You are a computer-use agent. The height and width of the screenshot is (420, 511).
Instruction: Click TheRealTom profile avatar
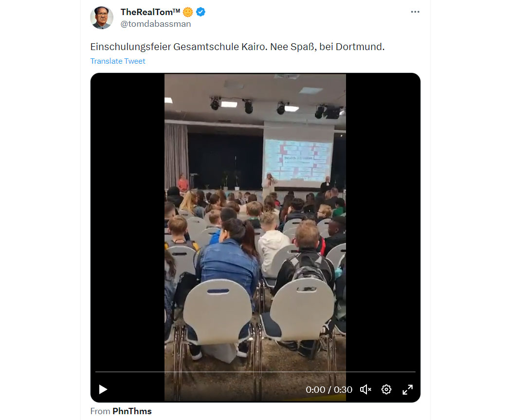pos(102,18)
